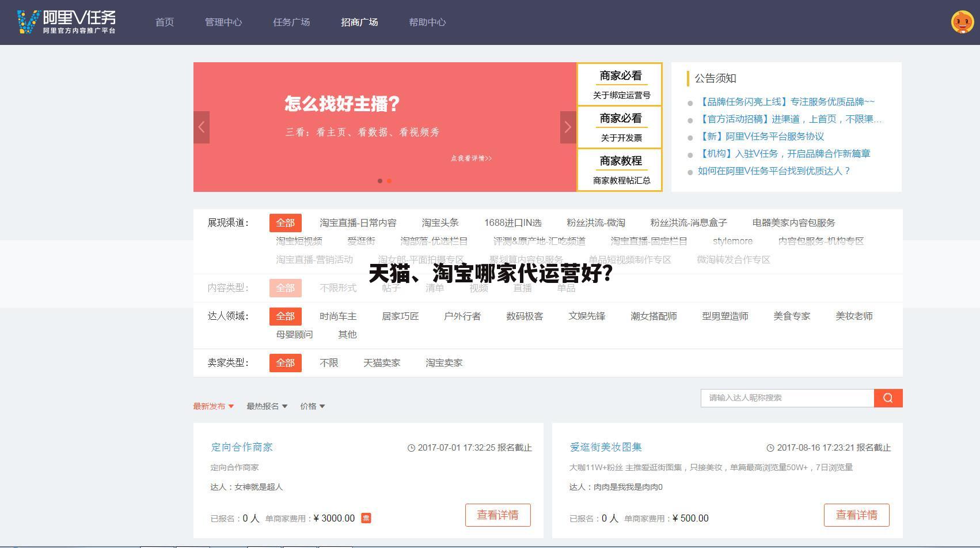Open 定向合作商家 task title

point(242,447)
